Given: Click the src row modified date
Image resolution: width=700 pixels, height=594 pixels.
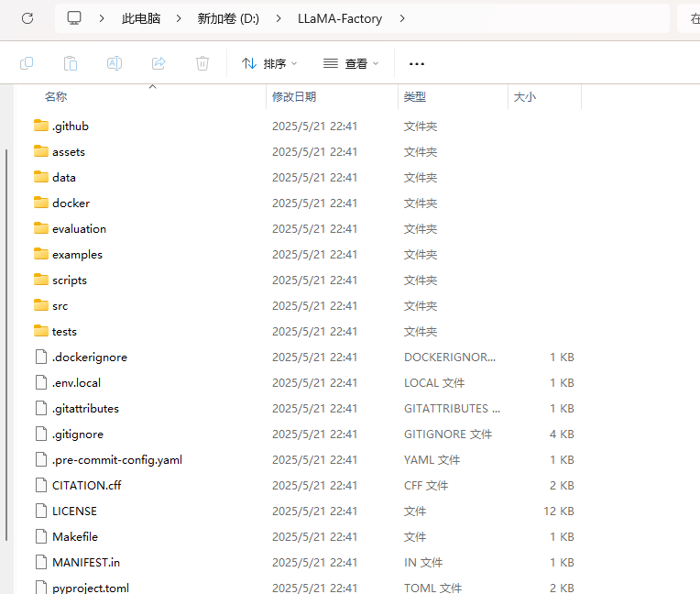Looking at the screenshot, I should [315, 306].
